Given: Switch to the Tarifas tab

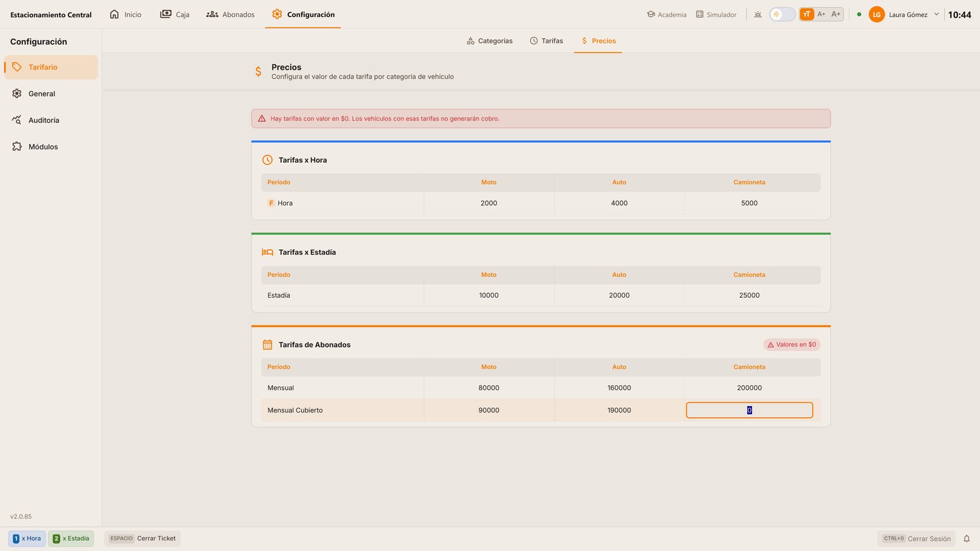Looking at the screenshot, I should [546, 41].
